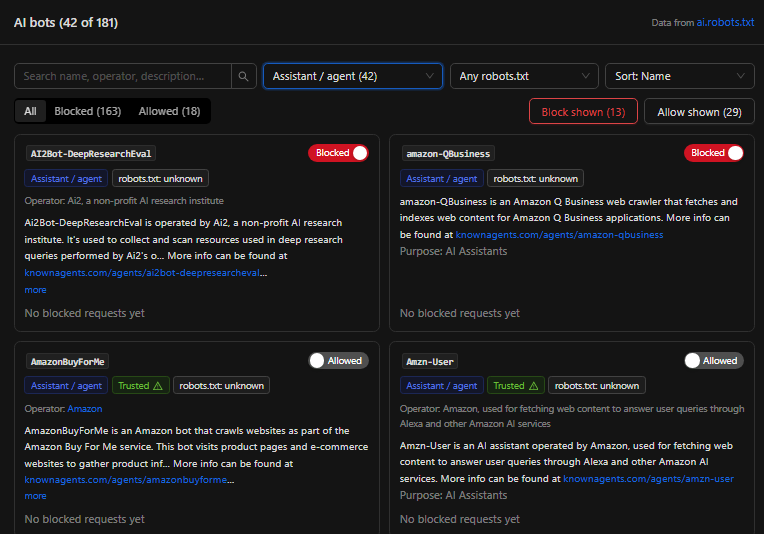
Task: Open the Any robots.txt filter dropdown
Action: pyautogui.click(x=524, y=76)
